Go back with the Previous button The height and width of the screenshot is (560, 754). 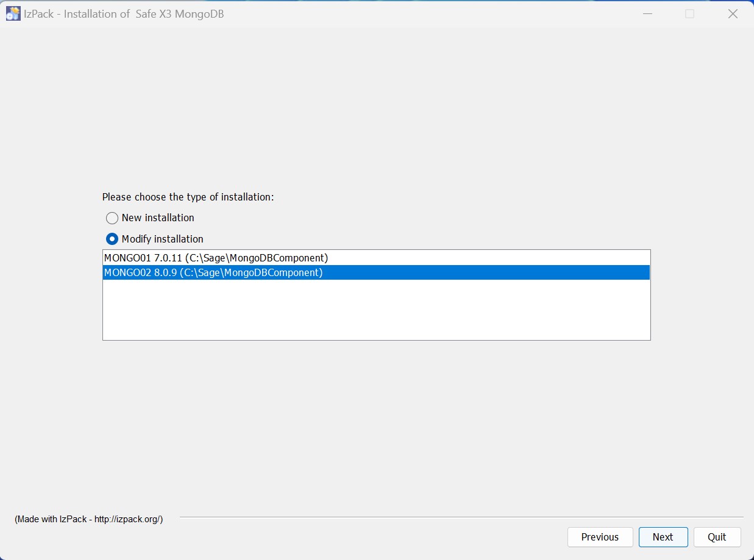tap(600, 537)
